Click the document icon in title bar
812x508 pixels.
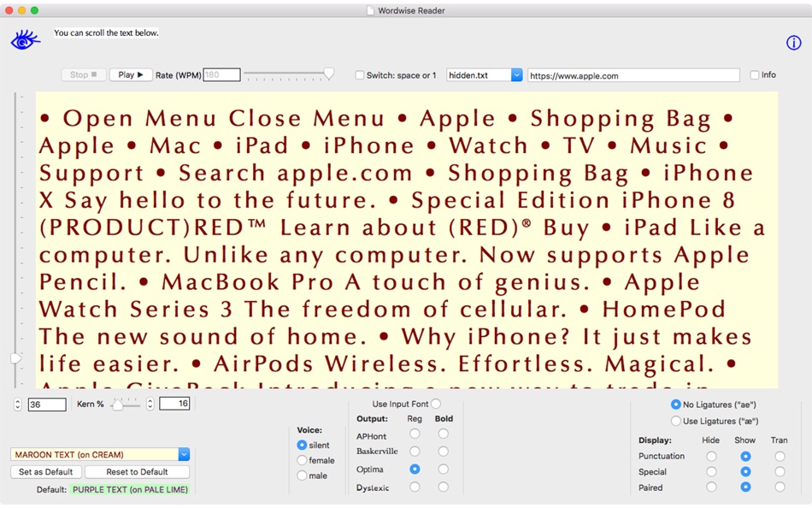coord(370,10)
